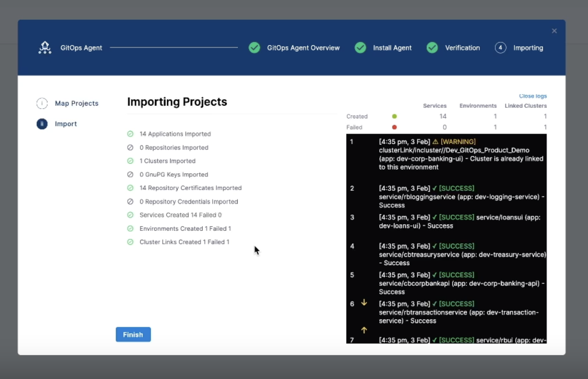The image size is (588, 379).
Task: Click the Importing step number 4 circle
Action: [x=500, y=47]
